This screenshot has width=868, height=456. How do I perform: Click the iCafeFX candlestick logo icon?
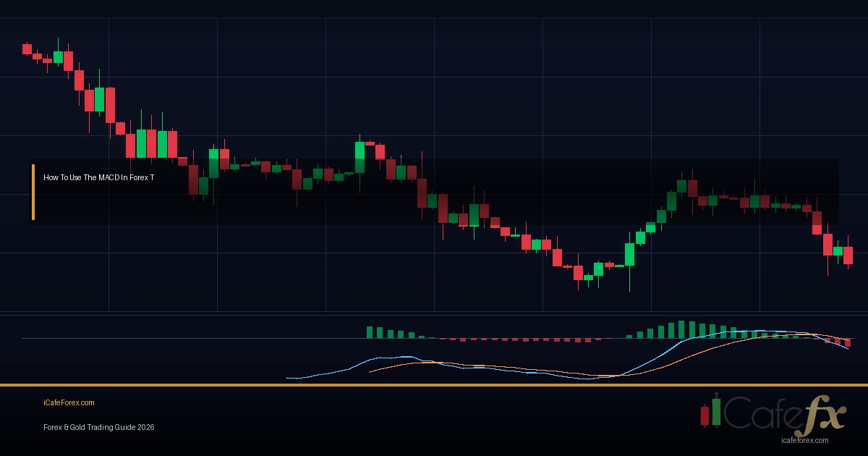[711, 411]
